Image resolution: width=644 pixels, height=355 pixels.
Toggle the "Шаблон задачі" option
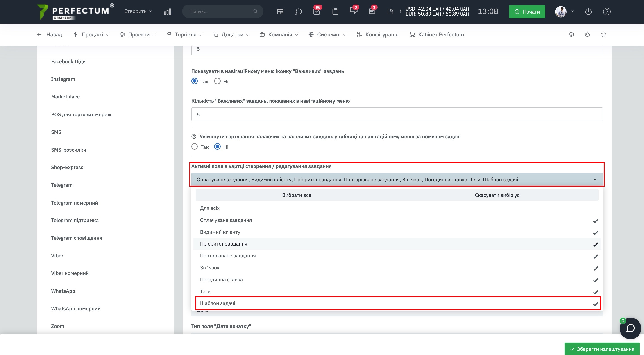pyautogui.click(x=398, y=303)
